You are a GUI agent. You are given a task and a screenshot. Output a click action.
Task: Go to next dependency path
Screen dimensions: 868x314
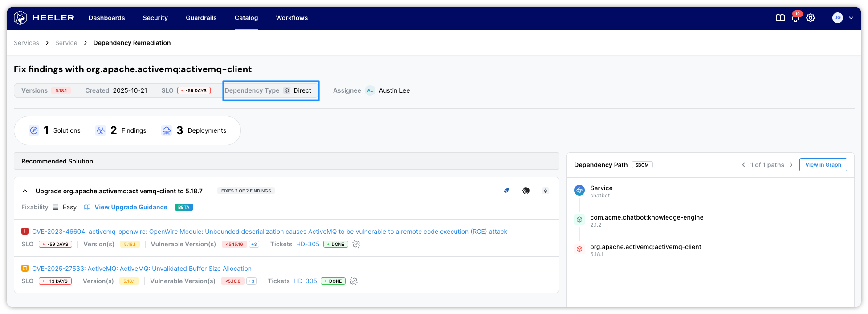pyautogui.click(x=791, y=165)
